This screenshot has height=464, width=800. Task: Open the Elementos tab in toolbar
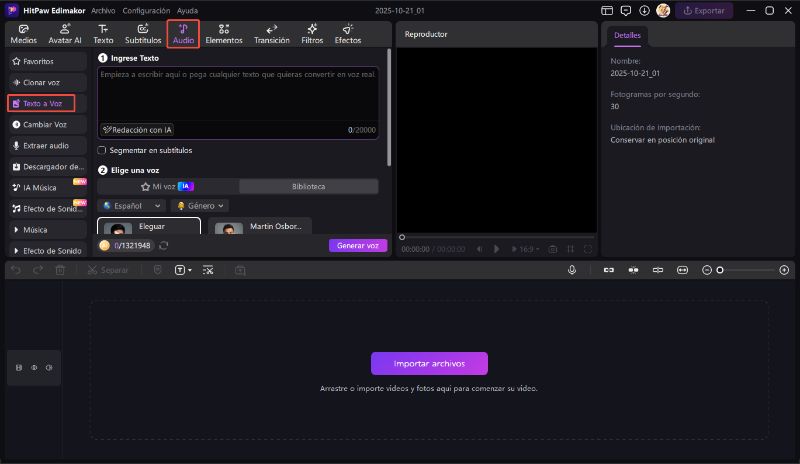(224, 34)
